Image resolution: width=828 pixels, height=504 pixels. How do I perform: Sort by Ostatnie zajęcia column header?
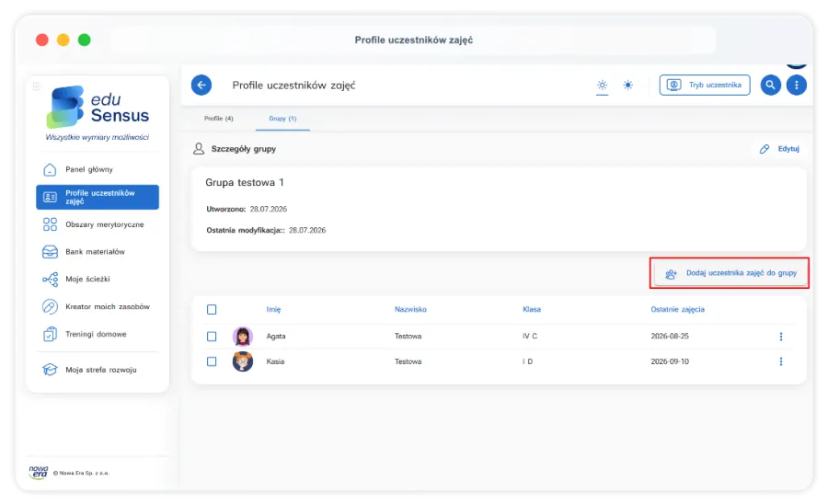677,309
